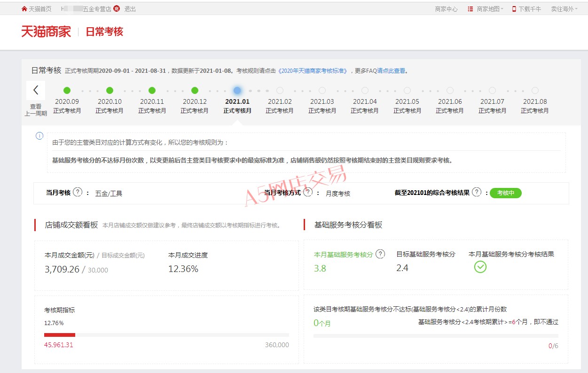Image resolution: width=588 pixels, height=373 pixels.
Task: Click help icon next to 当月考核
Action: [x=78, y=192]
